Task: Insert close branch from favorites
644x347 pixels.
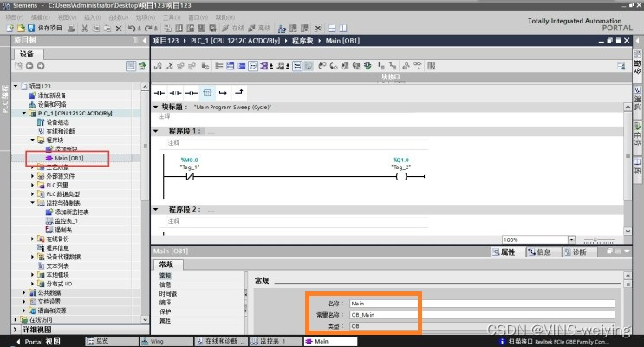Action: (239, 93)
